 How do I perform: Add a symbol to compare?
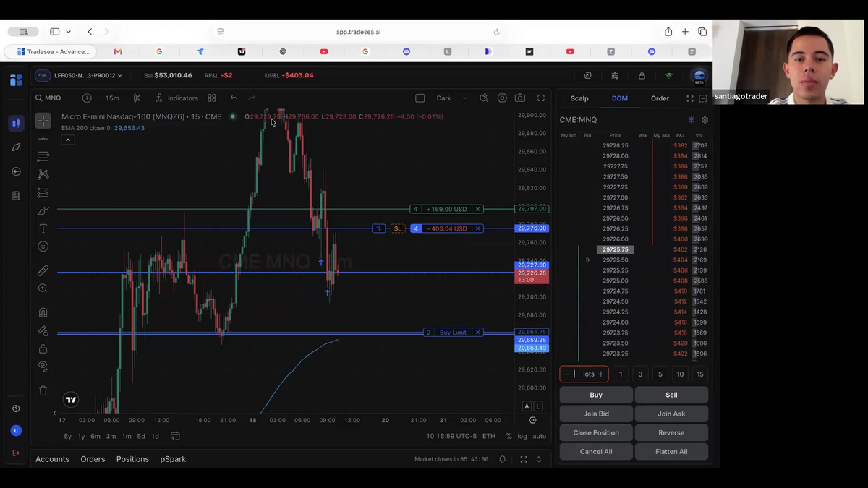pos(87,98)
